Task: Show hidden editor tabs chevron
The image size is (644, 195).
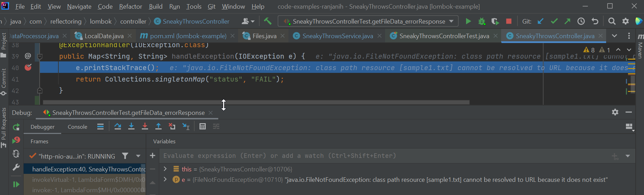Action: click(x=614, y=36)
